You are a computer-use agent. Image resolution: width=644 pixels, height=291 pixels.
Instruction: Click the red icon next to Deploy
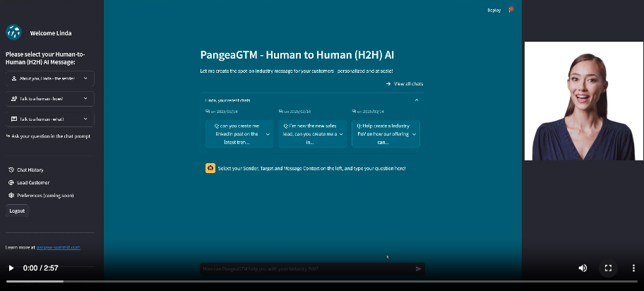pos(511,10)
